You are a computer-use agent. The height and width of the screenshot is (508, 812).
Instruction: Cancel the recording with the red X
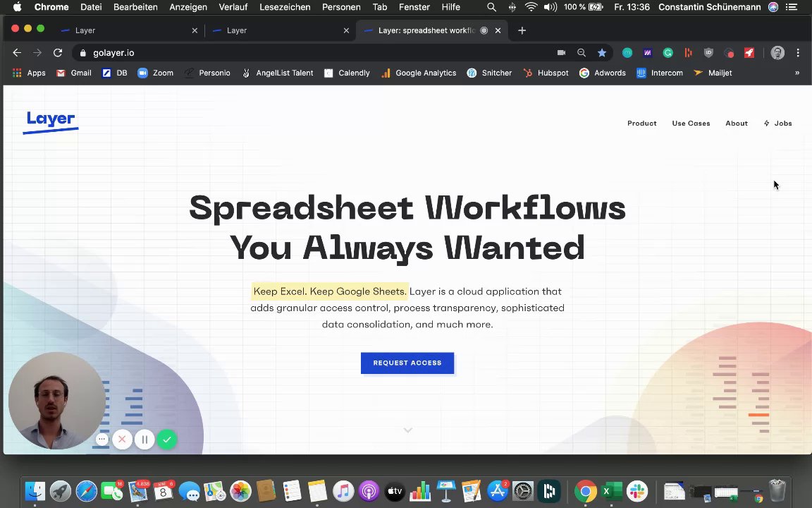tap(122, 440)
